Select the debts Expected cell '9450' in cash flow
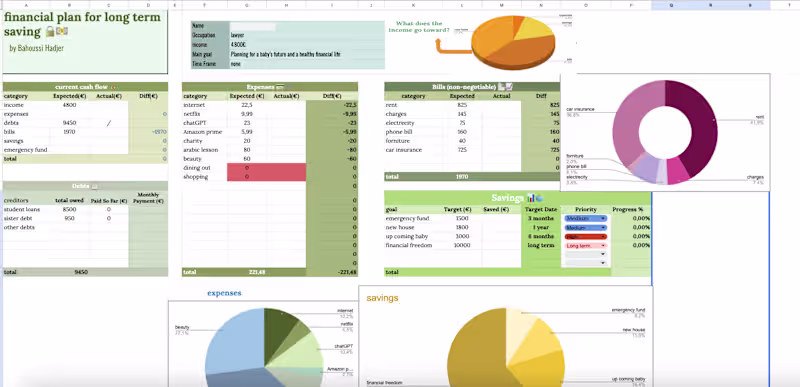 coord(69,123)
